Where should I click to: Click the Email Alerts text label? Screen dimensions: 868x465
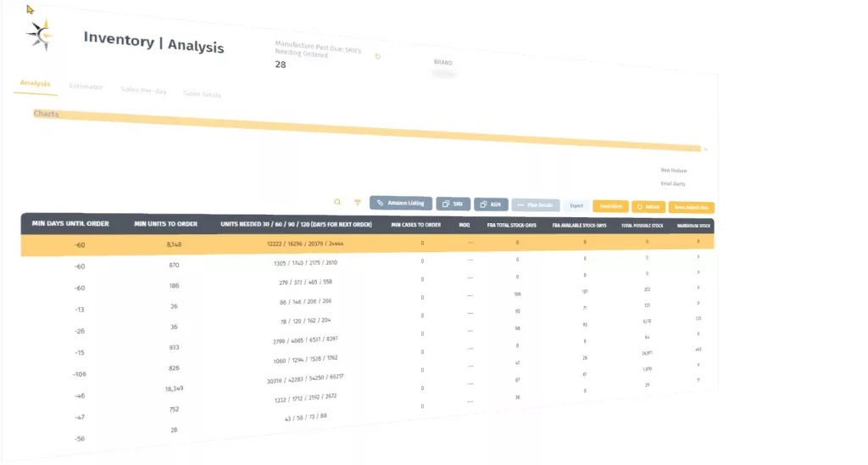(672, 184)
